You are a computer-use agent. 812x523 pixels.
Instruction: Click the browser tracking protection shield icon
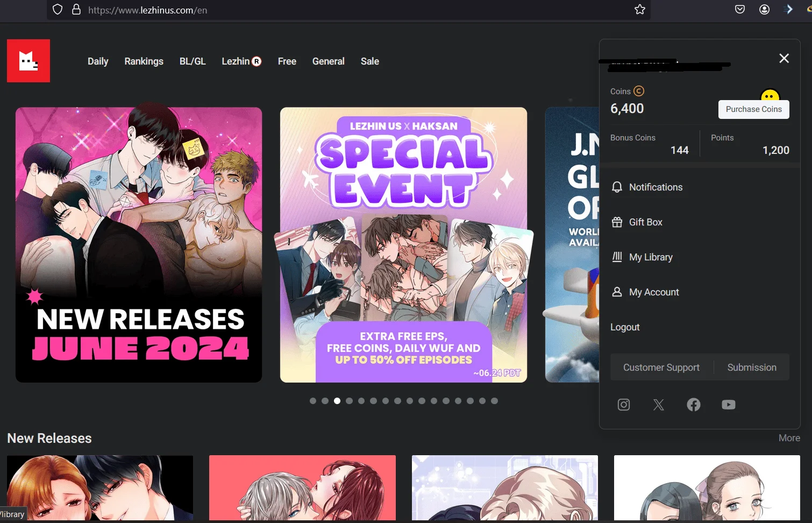pos(58,10)
